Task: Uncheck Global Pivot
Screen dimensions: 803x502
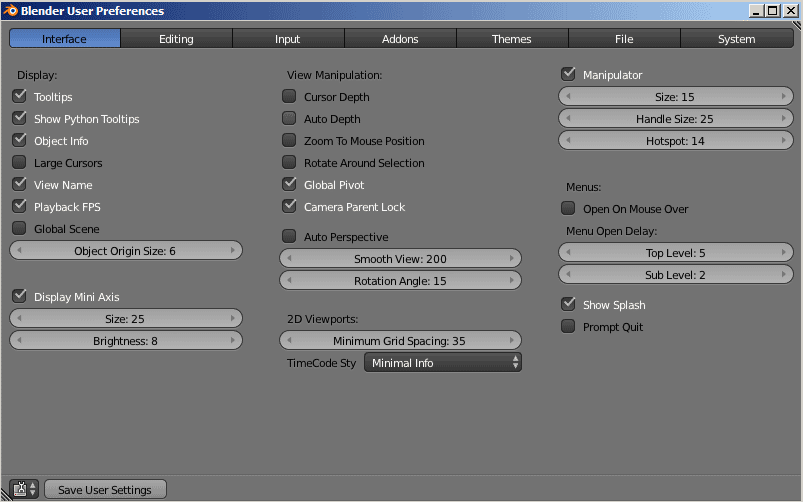Action: 289,184
